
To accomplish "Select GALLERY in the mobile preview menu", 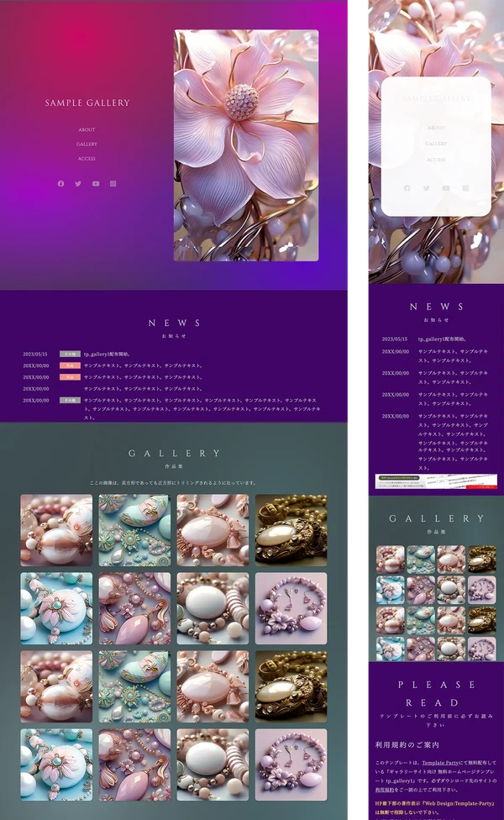I will [x=436, y=144].
